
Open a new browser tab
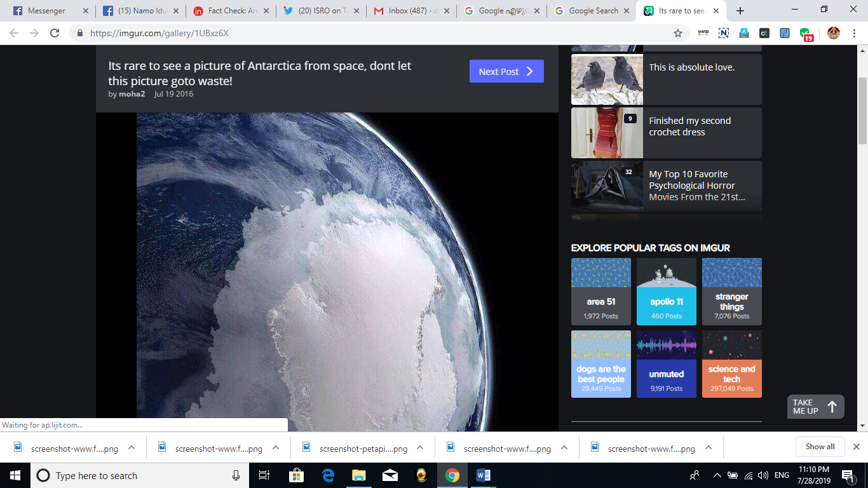point(740,11)
